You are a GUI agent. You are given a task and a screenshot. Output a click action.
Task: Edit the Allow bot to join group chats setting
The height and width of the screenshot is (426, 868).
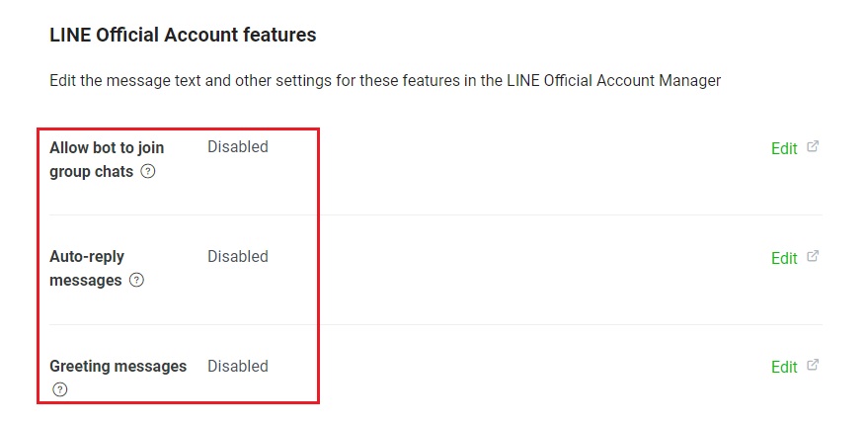point(784,149)
